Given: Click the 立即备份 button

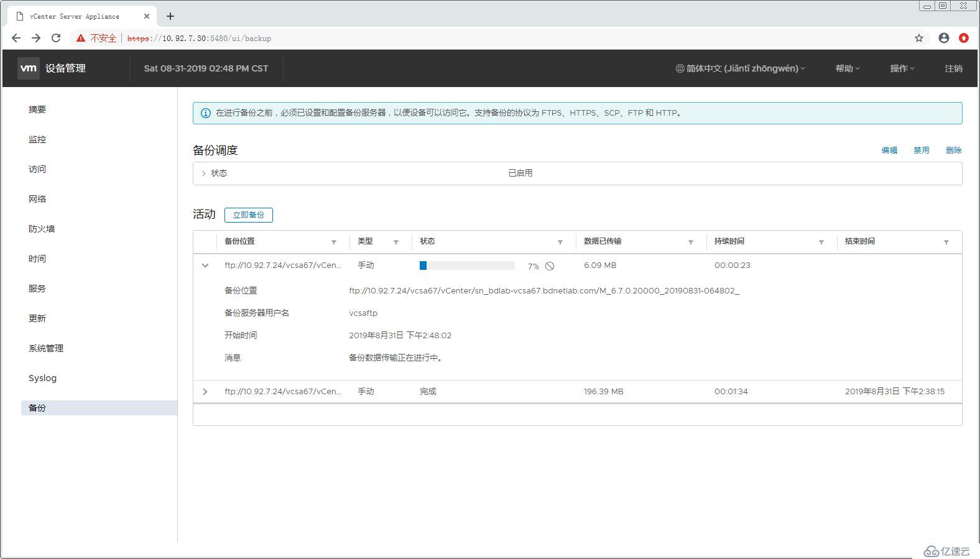Looking at the screenshot, I should [249, 215].
